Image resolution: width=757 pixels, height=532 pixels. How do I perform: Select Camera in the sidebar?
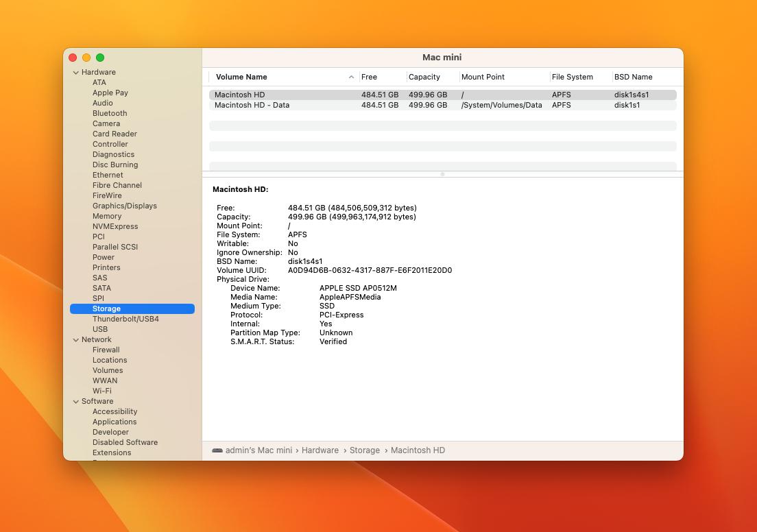[106, 123]
